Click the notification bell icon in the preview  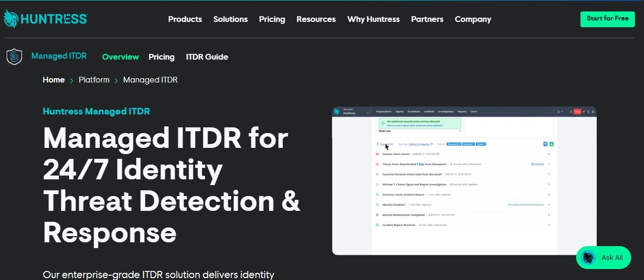coord(571,112)
